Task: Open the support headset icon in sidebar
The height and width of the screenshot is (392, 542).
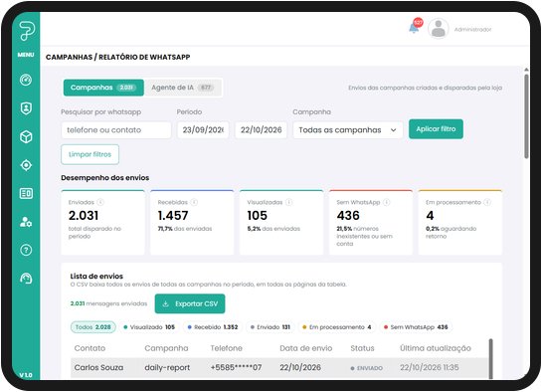Action: 26,279
